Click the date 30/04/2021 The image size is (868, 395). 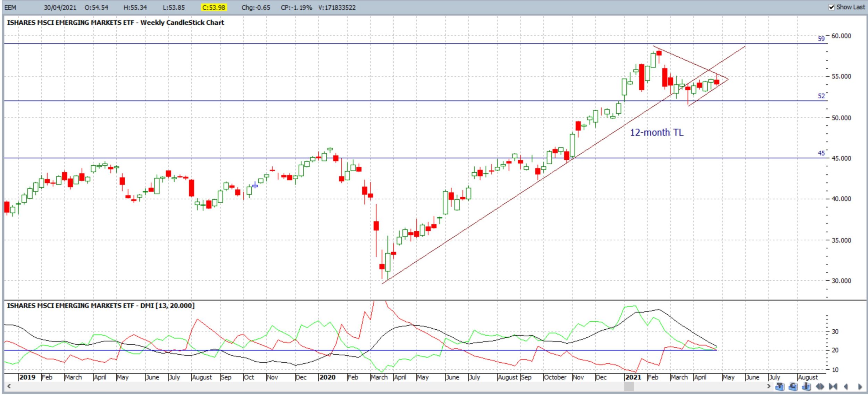(60, 7)
